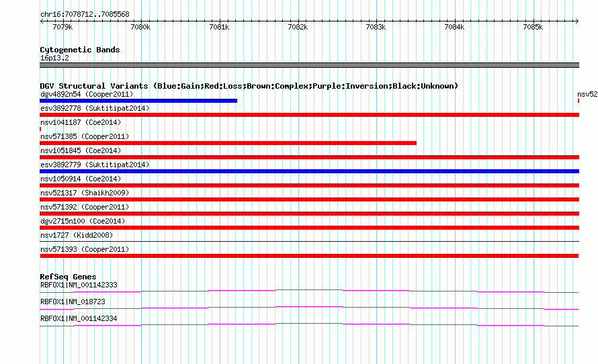Click the RBFOX1|NM_001142334 magenta gene line
598x364 pixels.
(309, 325)
